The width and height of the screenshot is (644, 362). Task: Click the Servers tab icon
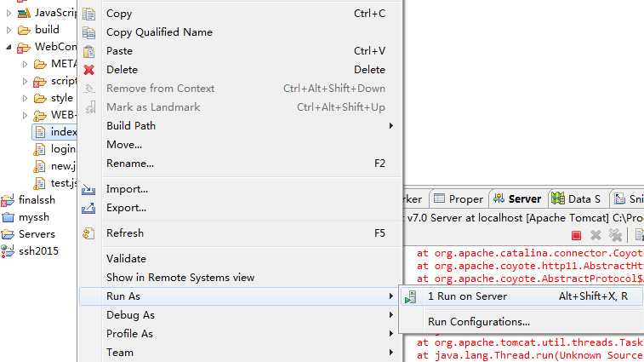click(499, 198)
